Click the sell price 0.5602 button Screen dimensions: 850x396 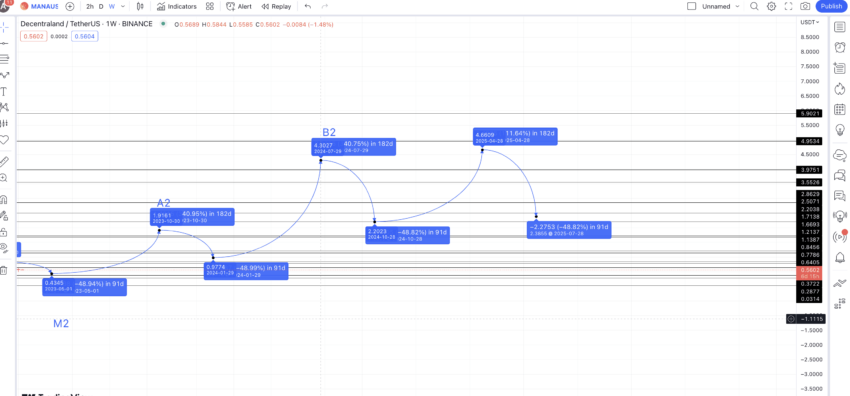click(34, 36)
